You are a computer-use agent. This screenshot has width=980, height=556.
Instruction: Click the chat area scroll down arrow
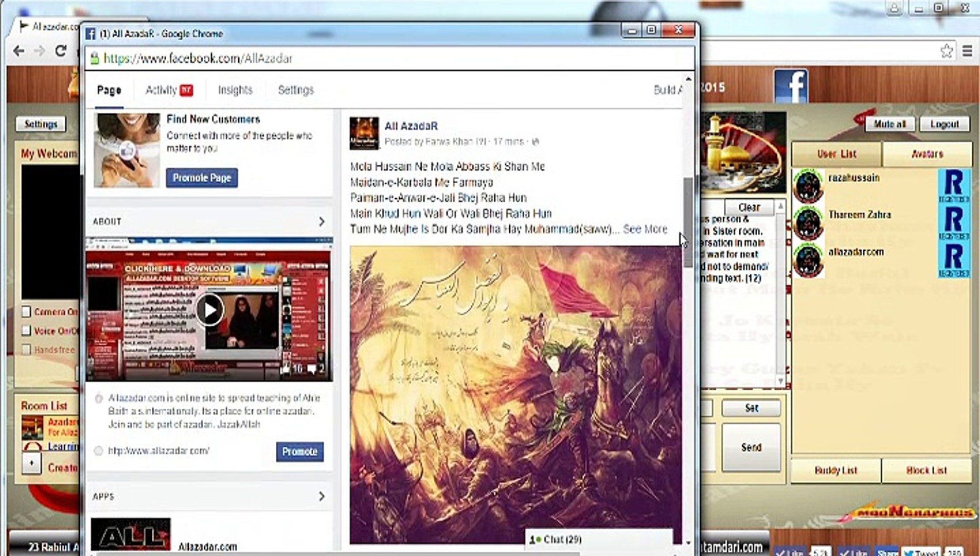click(x=780, y=381)
